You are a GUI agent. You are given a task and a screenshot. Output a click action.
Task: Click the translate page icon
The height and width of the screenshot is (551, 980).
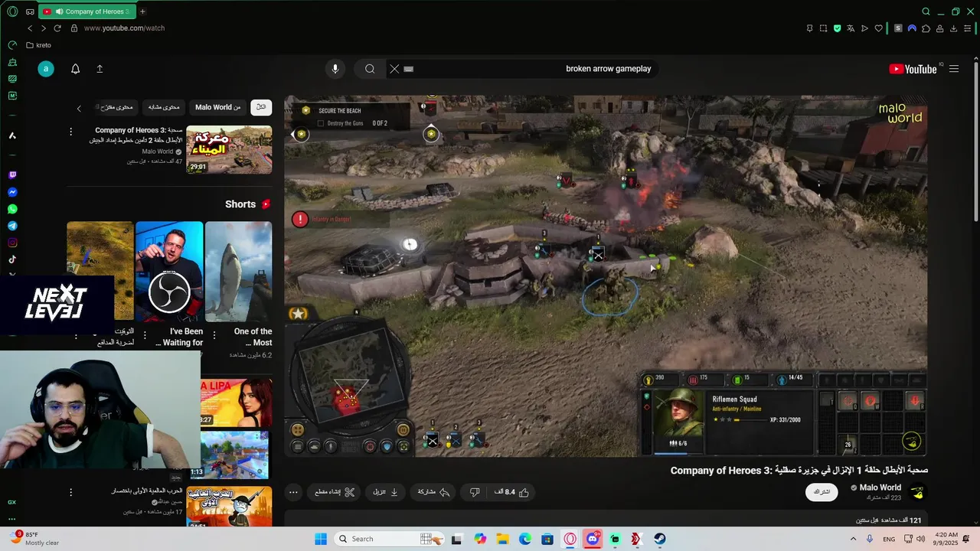click(x=851, y=28)
